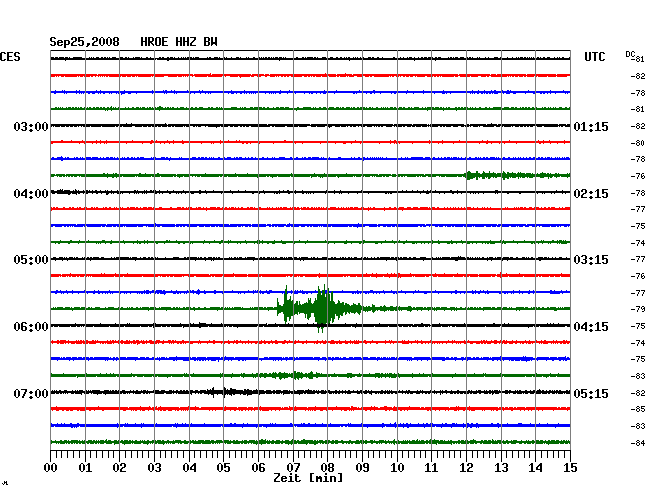Select the DC value -85

pos(638,409)
